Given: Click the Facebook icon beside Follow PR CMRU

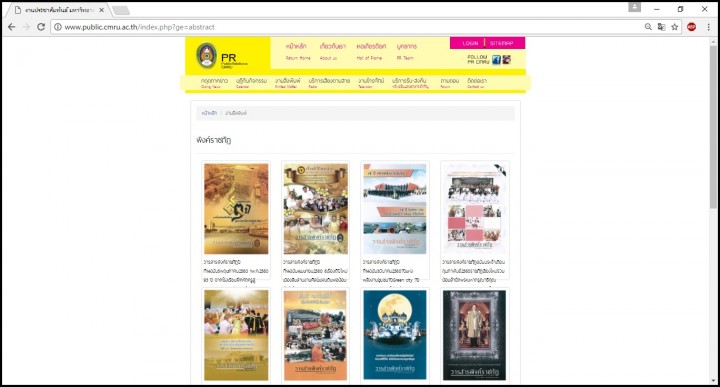Looking at the screenshot, I should click(x=496, y=59).
